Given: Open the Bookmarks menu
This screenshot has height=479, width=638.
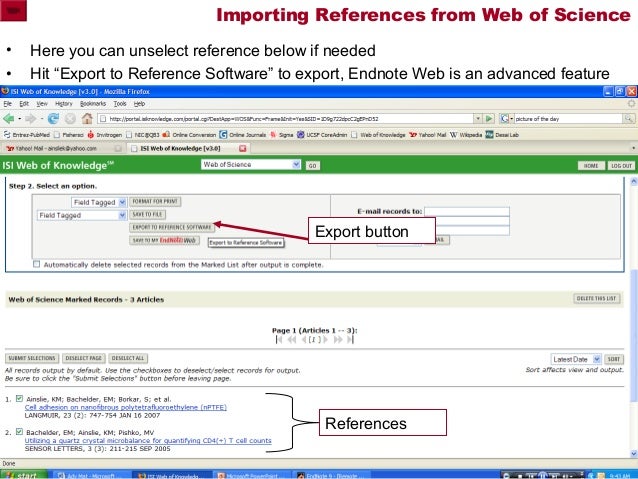Looking at the screenshot, I should tap(93, 104).
